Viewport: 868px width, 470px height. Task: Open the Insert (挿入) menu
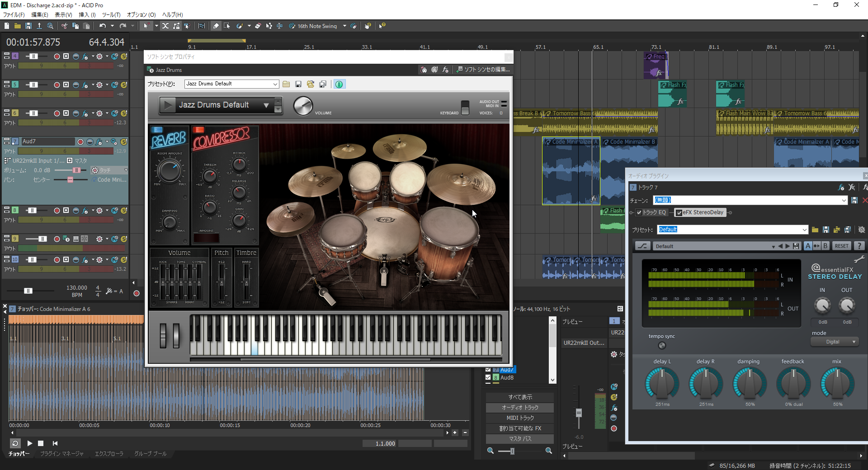tap(87, 15)
